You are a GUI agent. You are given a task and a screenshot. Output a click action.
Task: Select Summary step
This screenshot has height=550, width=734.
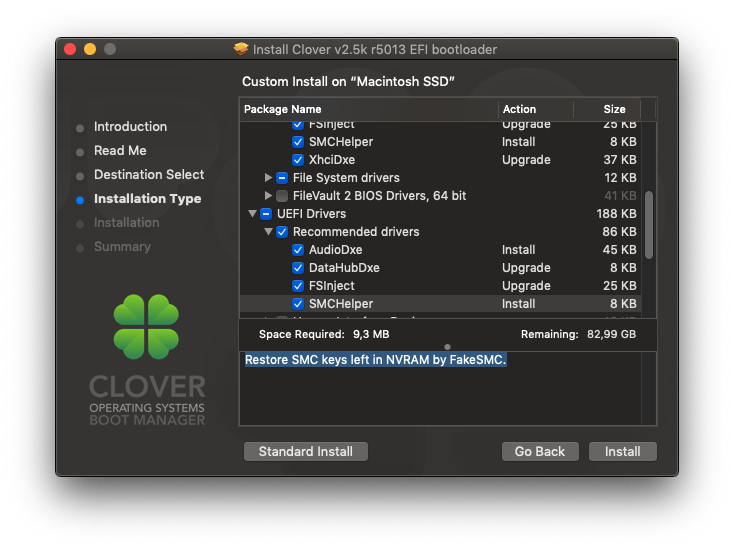tap(122, 247)
